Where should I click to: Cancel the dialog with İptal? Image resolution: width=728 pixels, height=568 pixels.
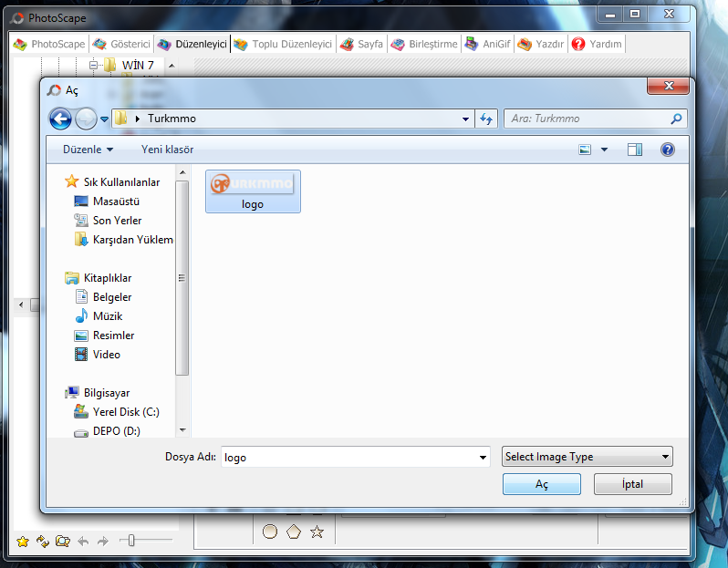tap(632, 484)
